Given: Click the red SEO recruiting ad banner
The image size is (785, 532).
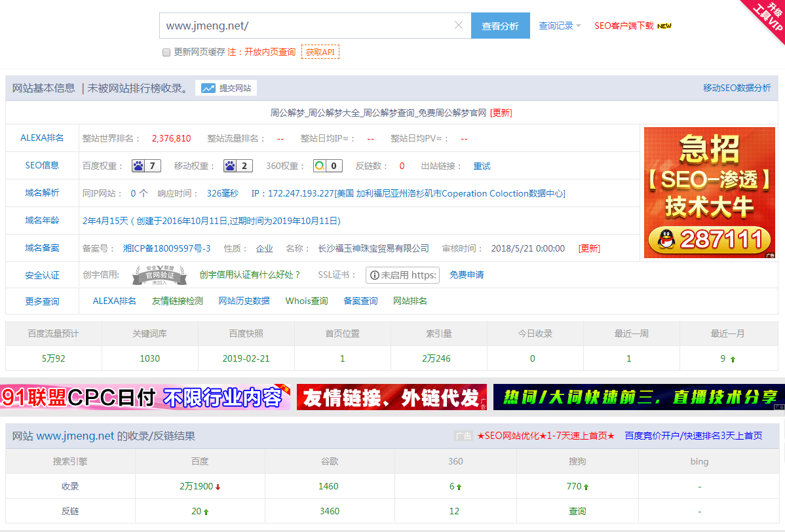Looking at the screenshot, I should (708, 192).
